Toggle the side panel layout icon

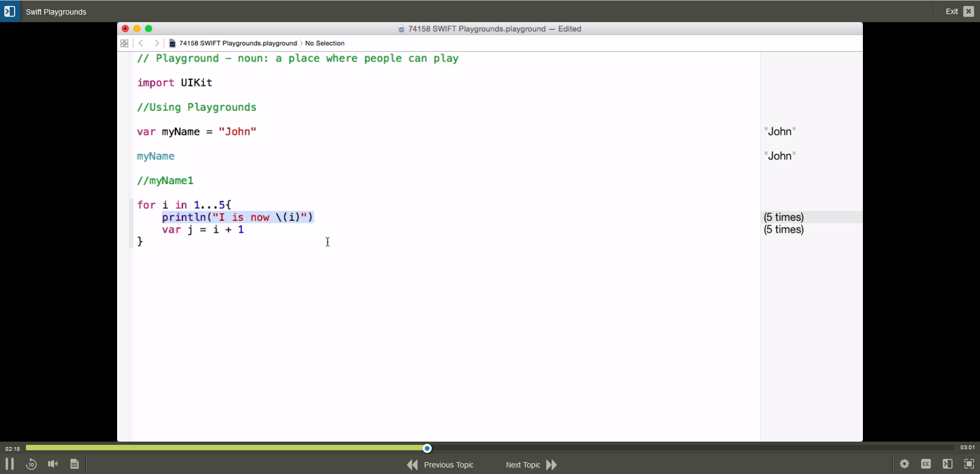[x=948, y=464]
